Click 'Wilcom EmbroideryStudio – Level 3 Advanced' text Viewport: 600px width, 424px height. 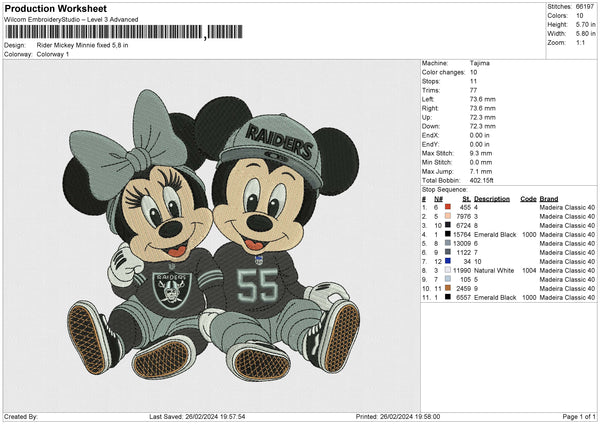(x=71, y=20)
